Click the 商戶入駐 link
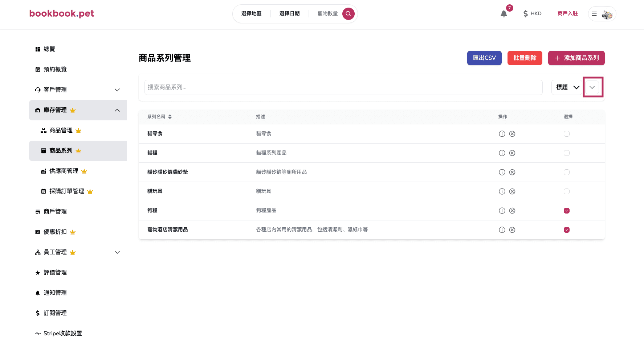This screenshot has width=644, height=356. tap(568, 13)
